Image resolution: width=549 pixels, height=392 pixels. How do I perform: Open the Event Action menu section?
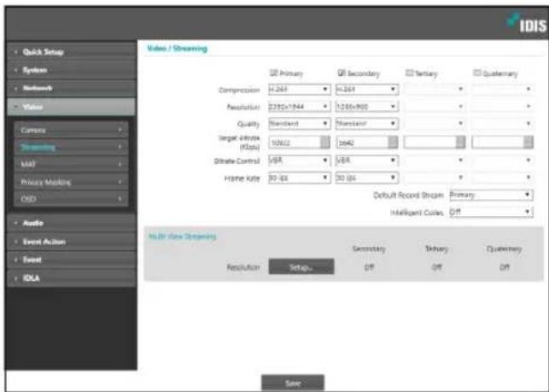(72, 242)
